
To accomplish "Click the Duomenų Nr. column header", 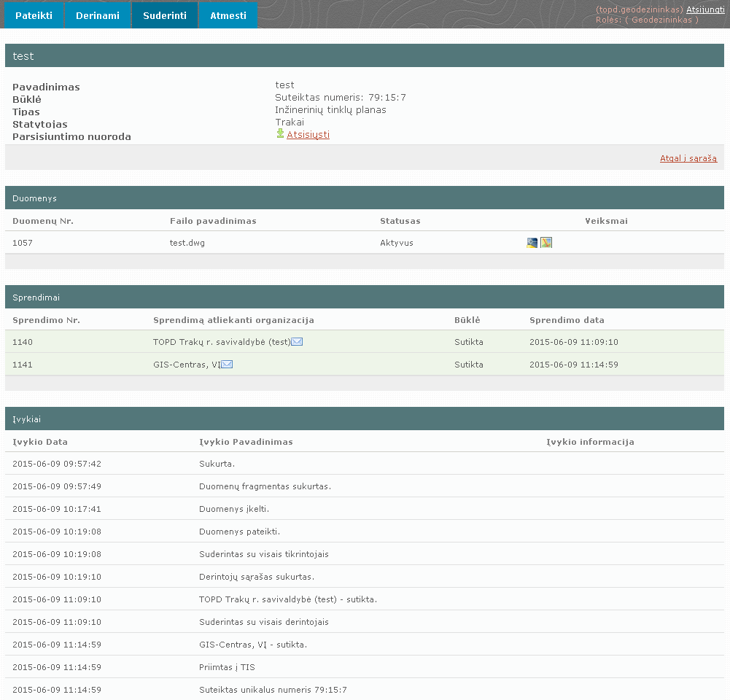I will [43, 221].
